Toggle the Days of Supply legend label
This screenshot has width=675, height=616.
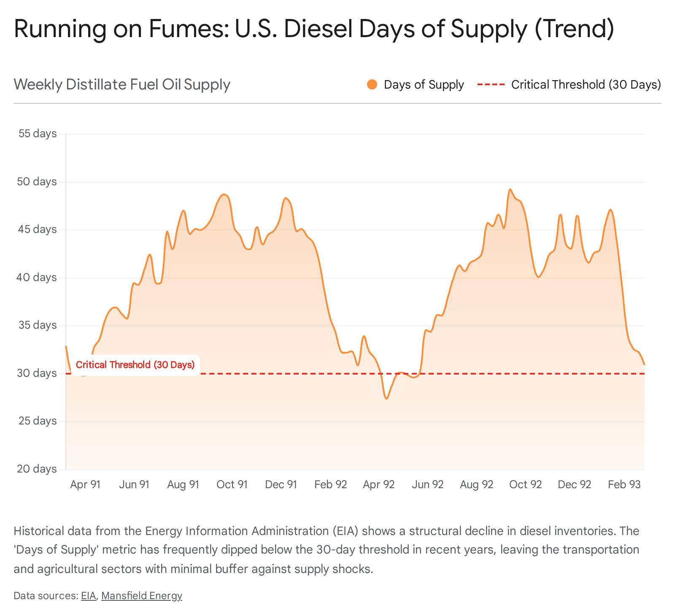[x=424, y=85]
